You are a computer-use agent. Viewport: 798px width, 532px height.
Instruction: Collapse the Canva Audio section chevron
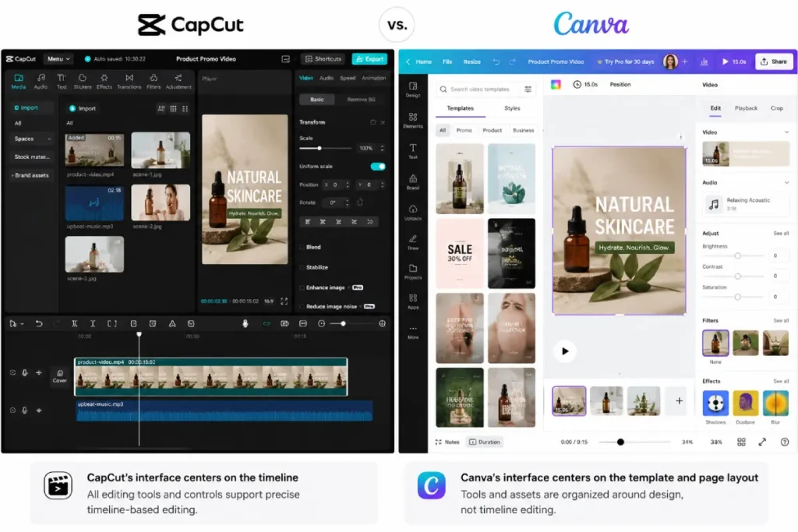786,182
